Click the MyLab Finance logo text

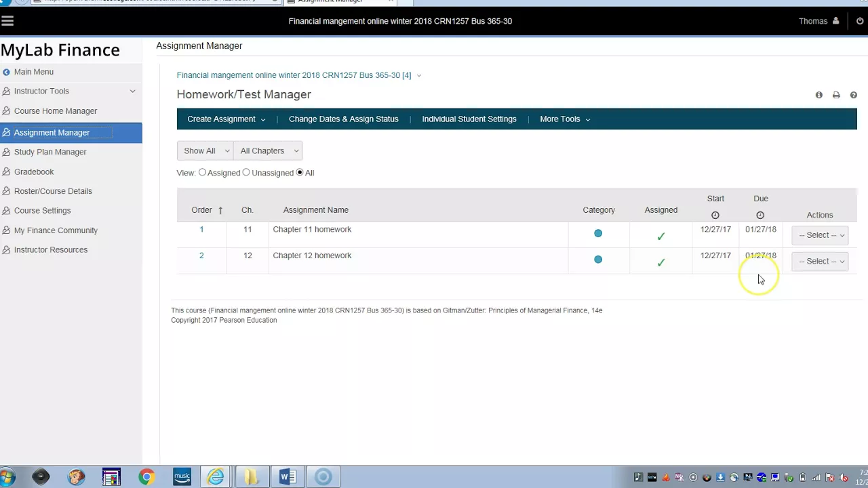tap(60, 50)
